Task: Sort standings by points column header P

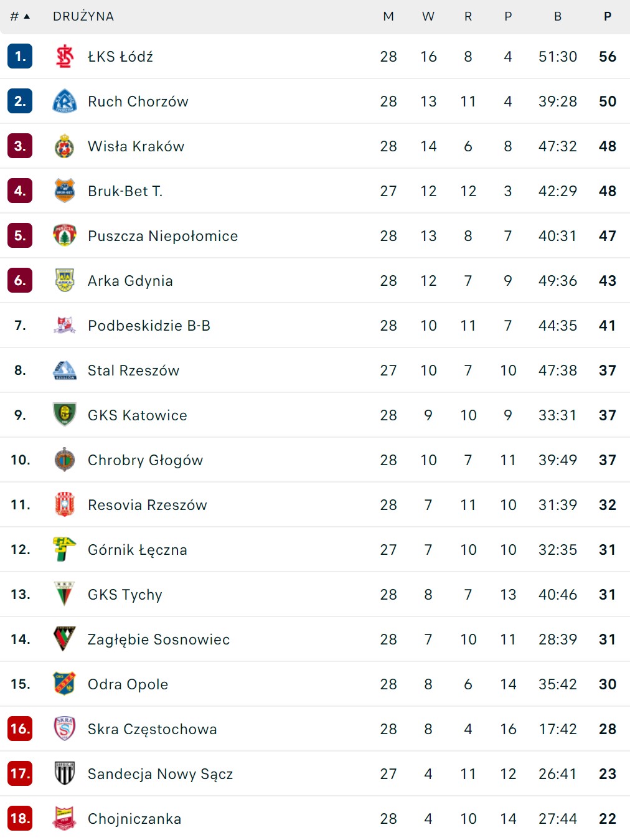Action: coord(608,16)
